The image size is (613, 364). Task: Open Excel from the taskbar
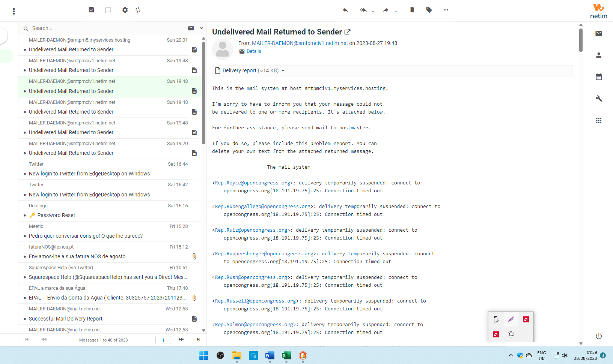click(286, 355)
